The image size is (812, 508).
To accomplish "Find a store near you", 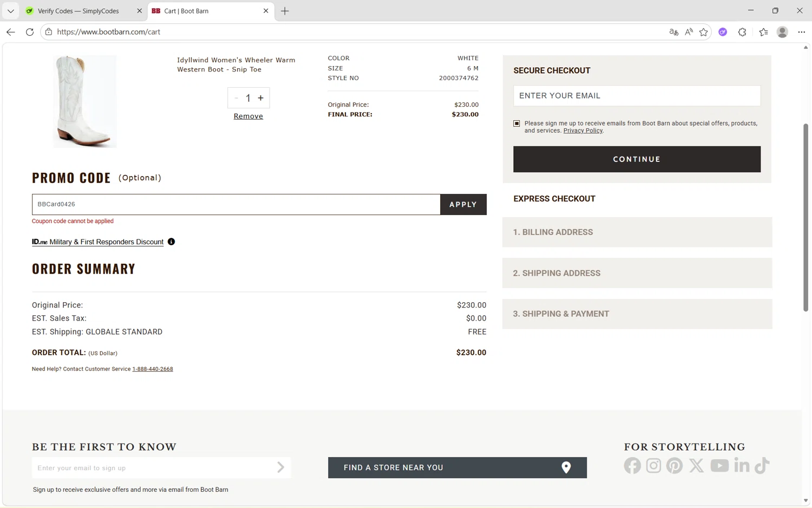I will (x=457, y=467).
